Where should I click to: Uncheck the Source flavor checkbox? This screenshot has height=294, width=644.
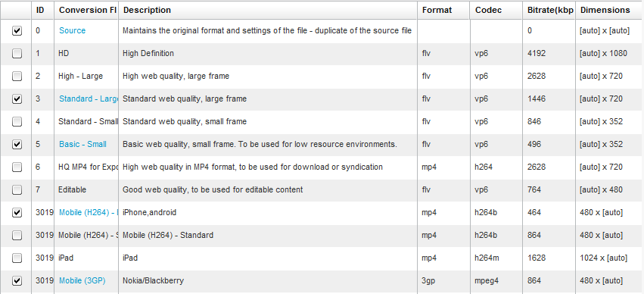click(x=17, y=31)
